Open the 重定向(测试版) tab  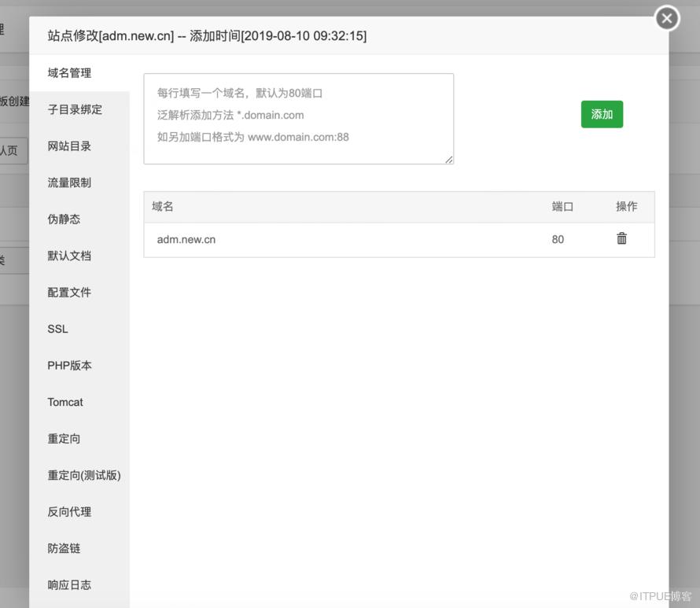[79, 476]
